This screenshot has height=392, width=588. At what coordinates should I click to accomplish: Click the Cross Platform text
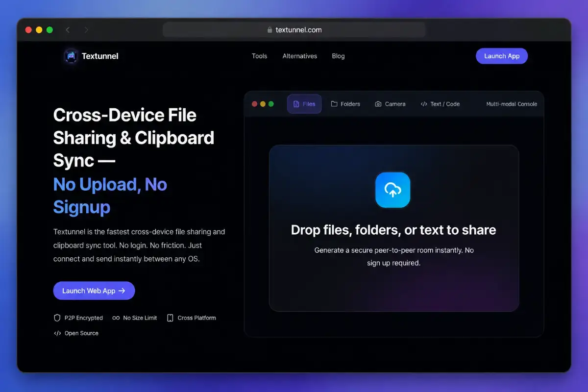click(x=197, y=318)
